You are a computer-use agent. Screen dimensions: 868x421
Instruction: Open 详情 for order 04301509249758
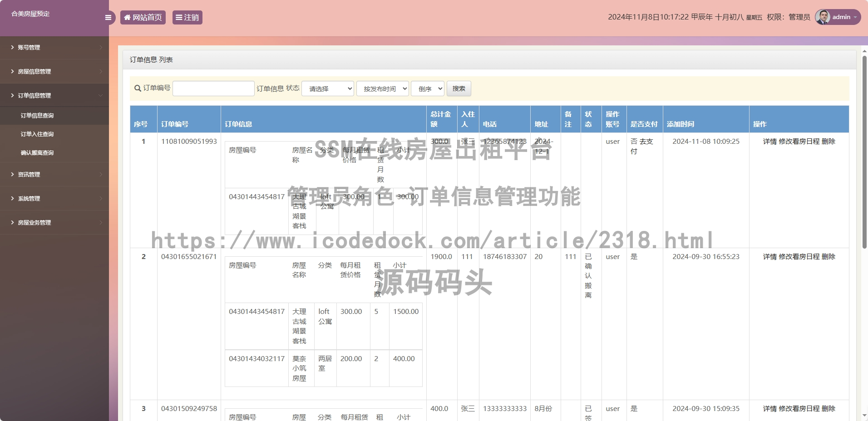769,409
